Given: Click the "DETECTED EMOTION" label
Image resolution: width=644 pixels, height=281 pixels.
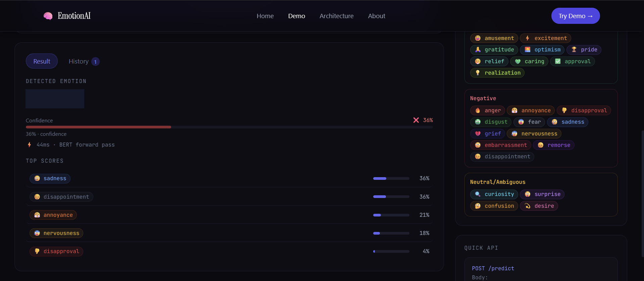Looking at the screenshot, I should (x=56, y=81).
